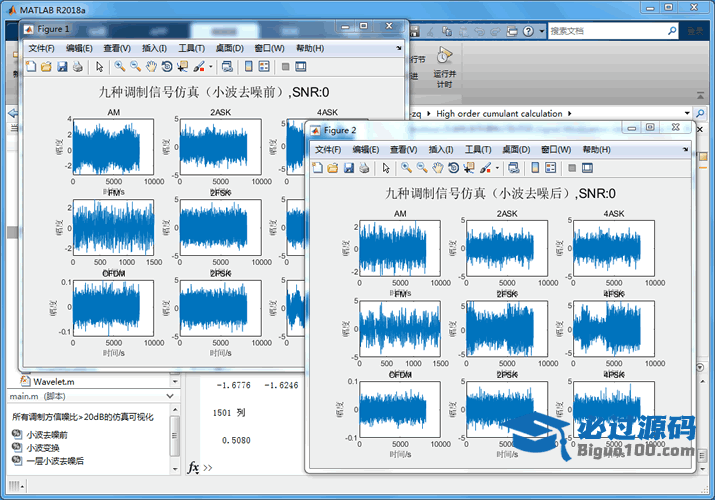Toggle Insert Legend in Figure 2 toolbar
The image size is (715, 500).
[551, 167]
